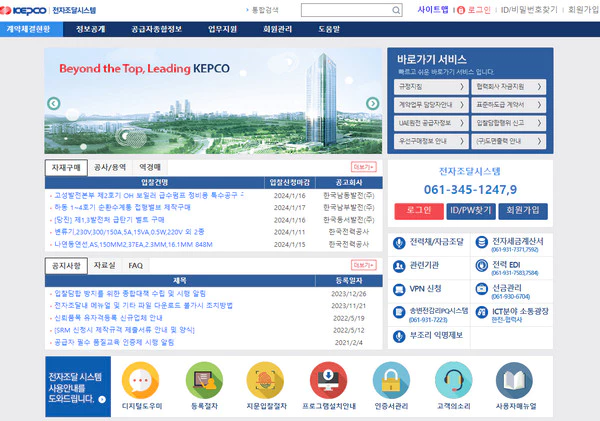
Task: Open 계약체결현황 menu
Action: [x=28, y=29]
